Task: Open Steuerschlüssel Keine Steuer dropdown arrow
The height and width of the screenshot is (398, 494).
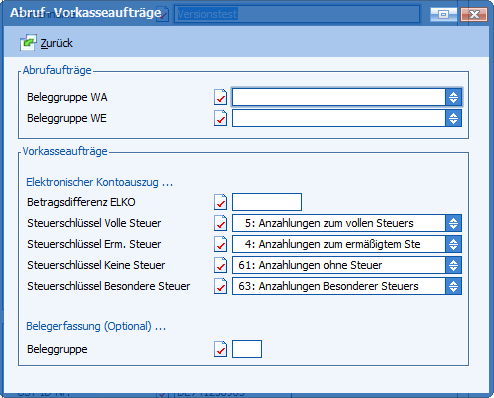Action: (453, 265)
